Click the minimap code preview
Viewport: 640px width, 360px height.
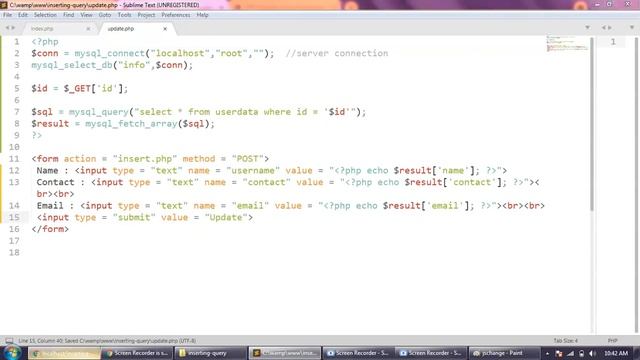coord(567,44)
